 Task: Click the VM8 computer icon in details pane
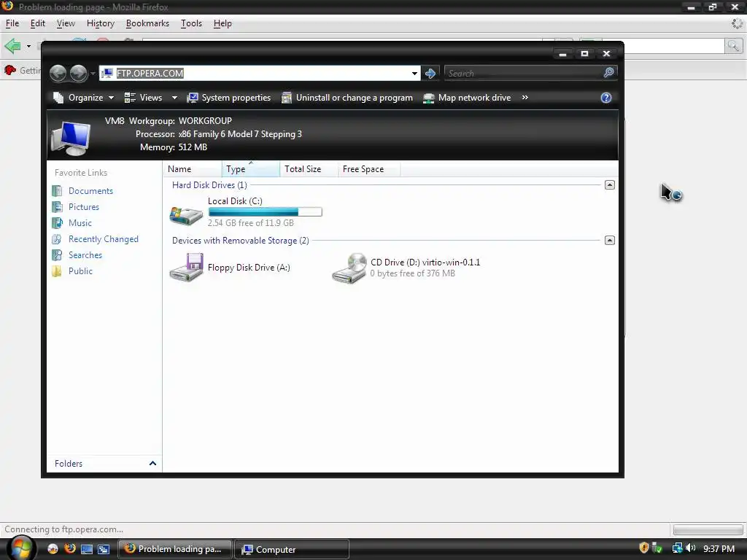71,138
